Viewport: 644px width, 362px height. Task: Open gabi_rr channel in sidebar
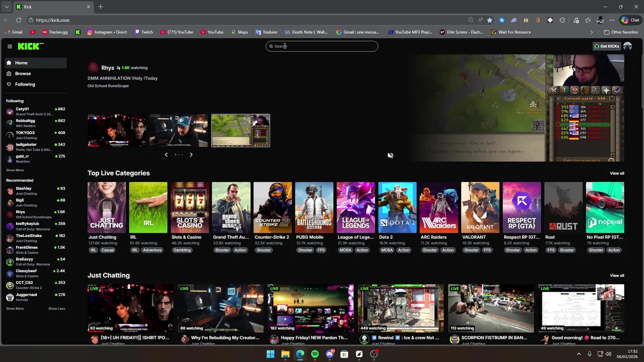click(35, 159)
